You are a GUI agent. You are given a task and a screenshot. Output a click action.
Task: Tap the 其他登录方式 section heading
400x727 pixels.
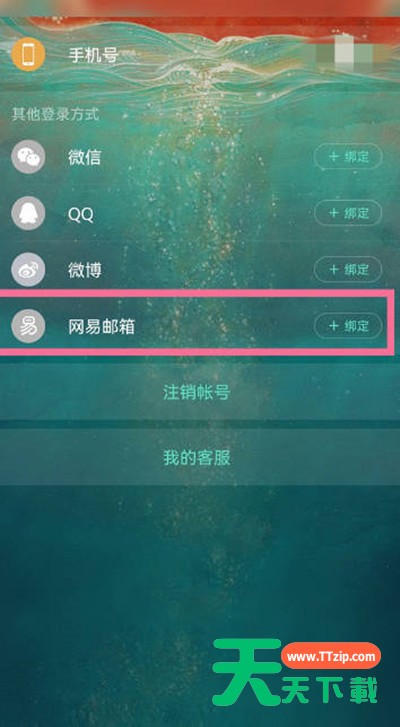55,114
